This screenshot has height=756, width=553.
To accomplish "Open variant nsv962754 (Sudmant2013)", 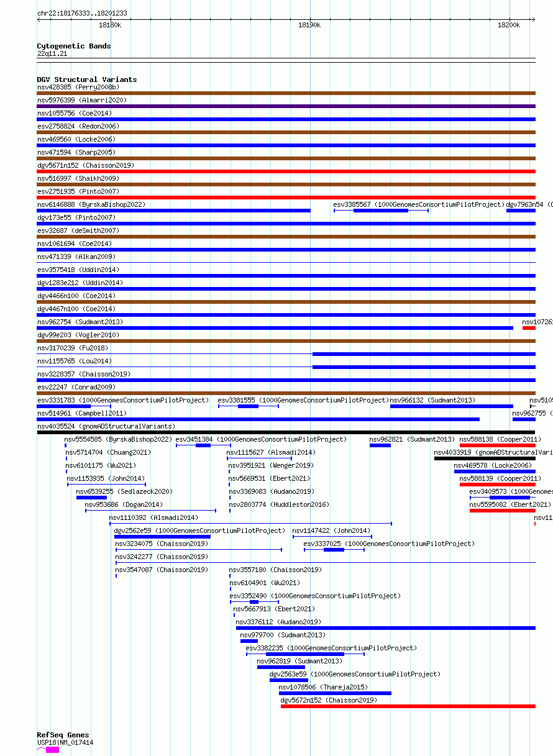I will [80, 322].
